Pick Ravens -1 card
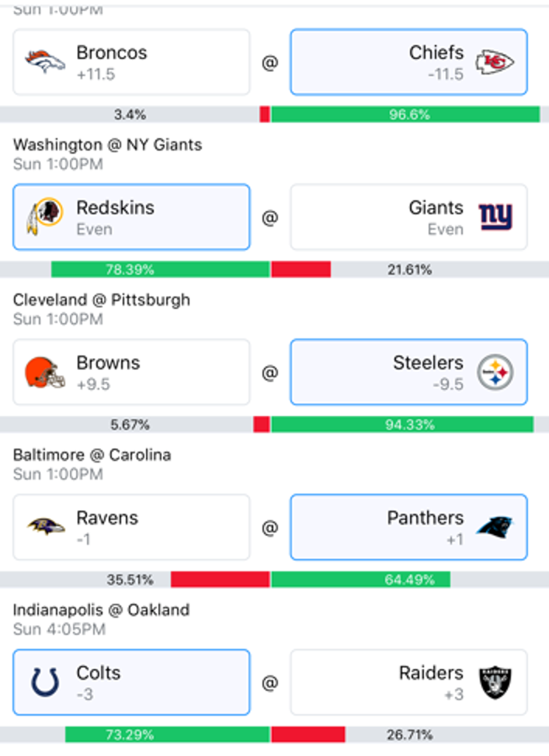 tap(131, 527)
